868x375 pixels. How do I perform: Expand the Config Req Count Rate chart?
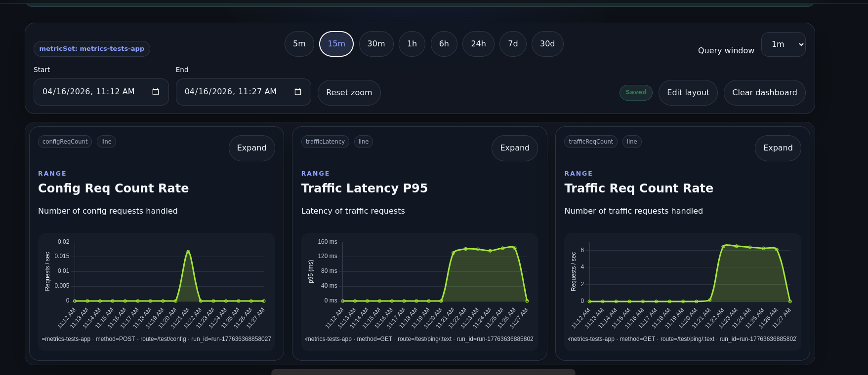point(252,148)
